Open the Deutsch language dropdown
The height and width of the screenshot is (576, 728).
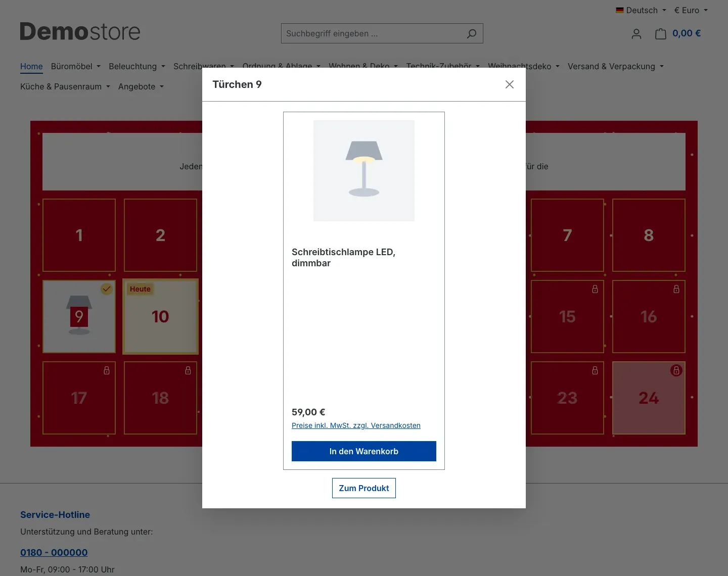641,10
